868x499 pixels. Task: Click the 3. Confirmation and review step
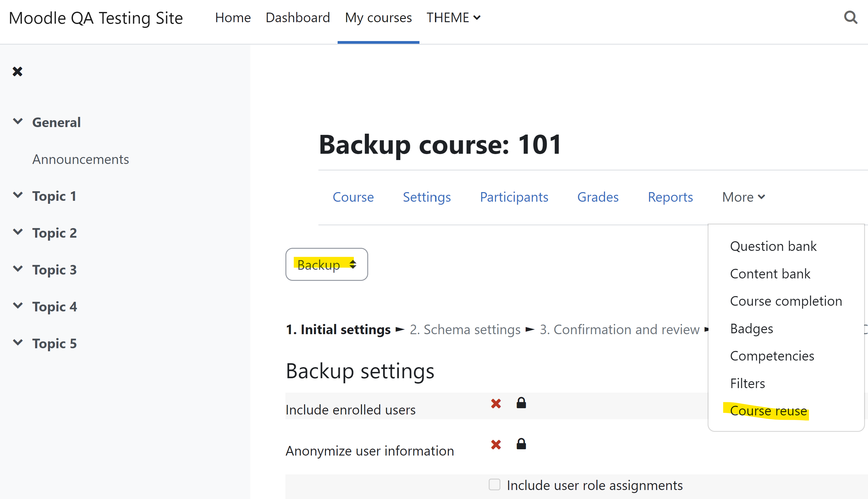point(619,330)
